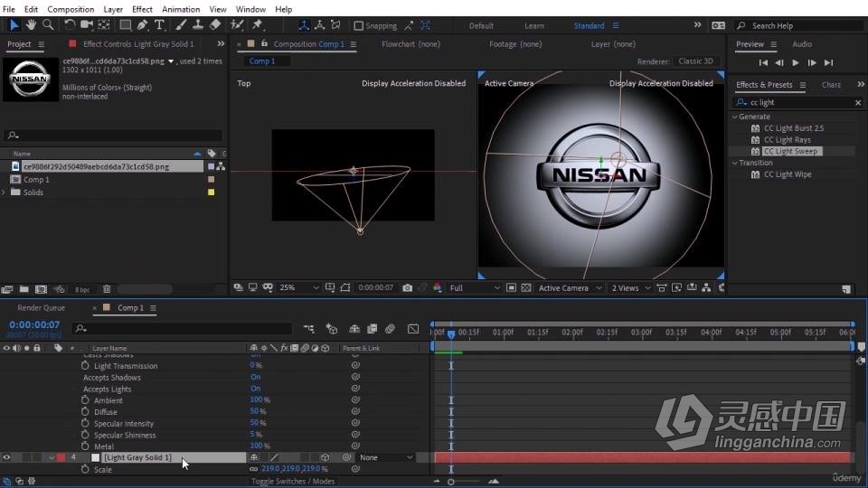Viewport: 868px width, 488px height.
Task: Toggle stopwatch for Metal property
Action: (85, 446)
